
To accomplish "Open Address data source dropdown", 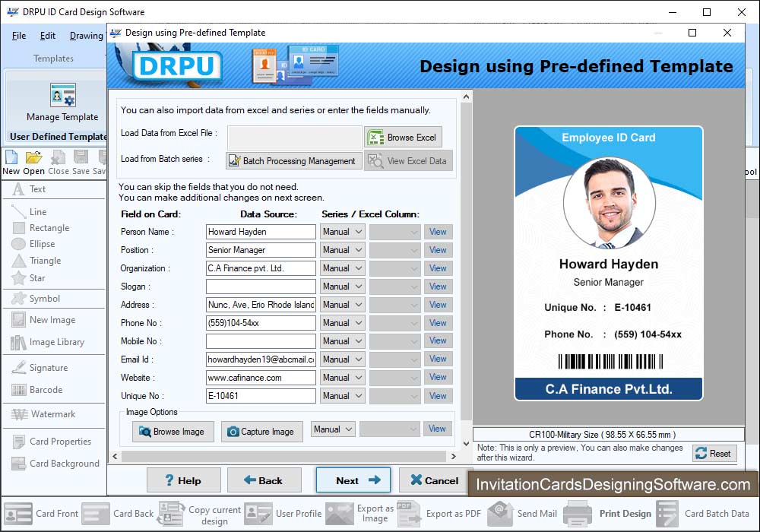I will (342, 305).
